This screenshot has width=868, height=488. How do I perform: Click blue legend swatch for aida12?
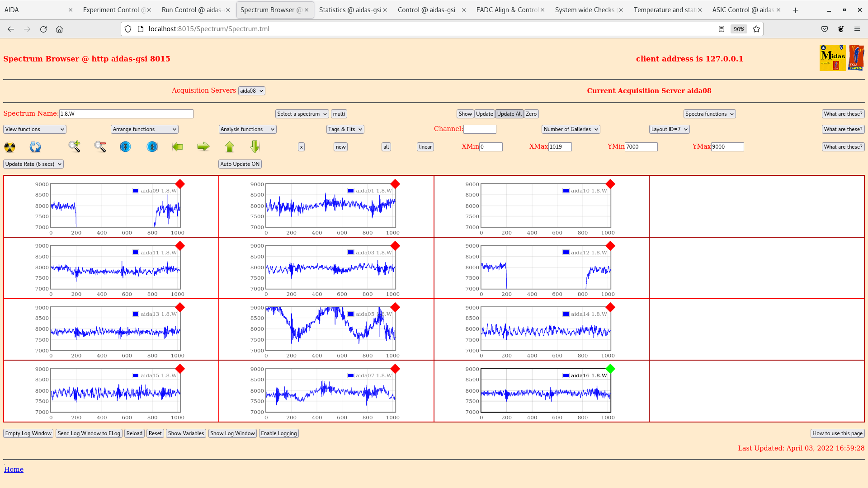point(566,252)
